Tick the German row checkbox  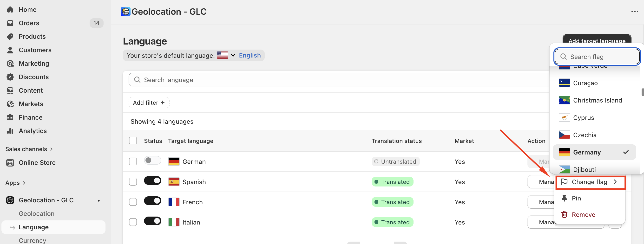[133, 162]
